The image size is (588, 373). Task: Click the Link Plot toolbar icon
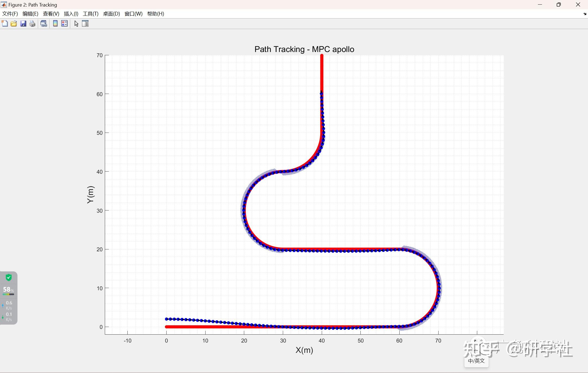44,24
